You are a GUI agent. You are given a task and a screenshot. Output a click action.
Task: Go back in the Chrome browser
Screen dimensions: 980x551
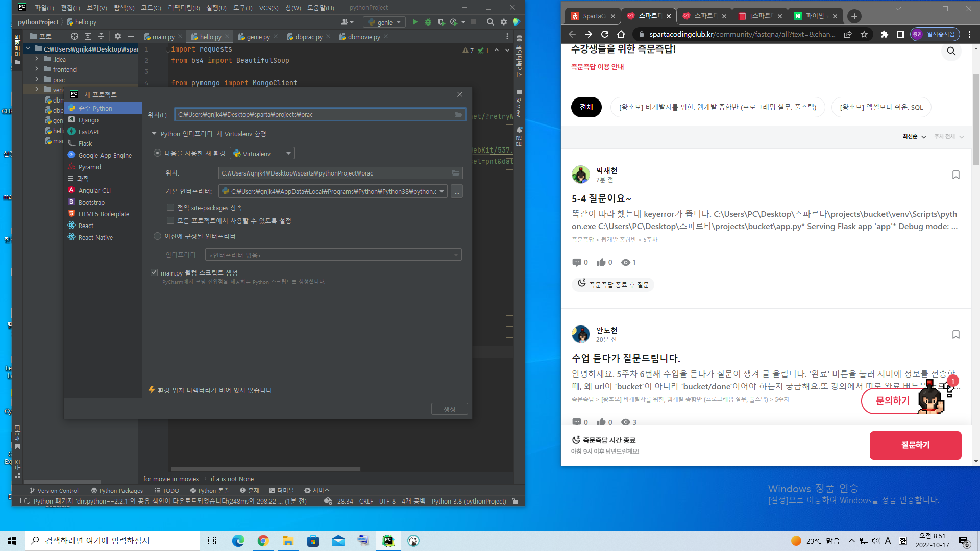[572, 34]
